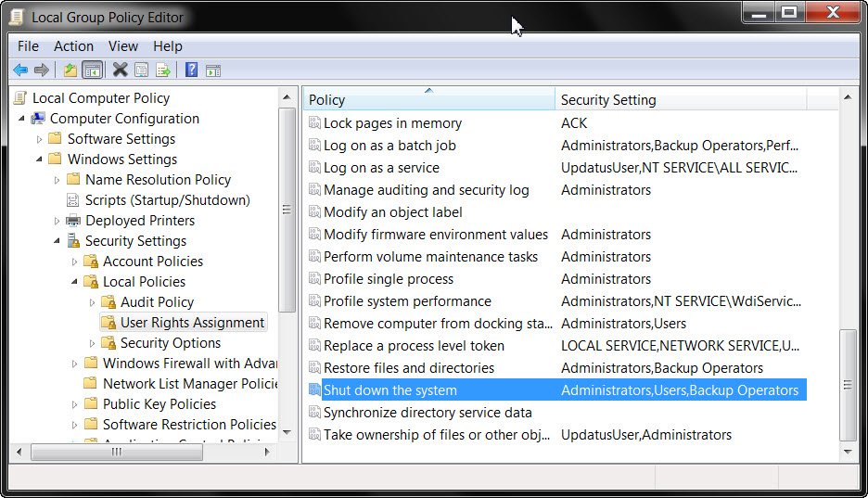Click the policy icon beside Modify an object label

[314, 212]
